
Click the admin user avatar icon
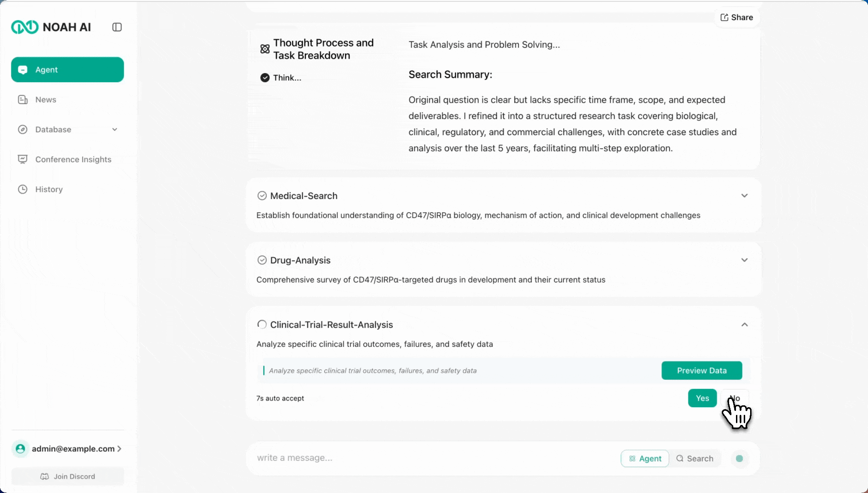pos(21,449)
